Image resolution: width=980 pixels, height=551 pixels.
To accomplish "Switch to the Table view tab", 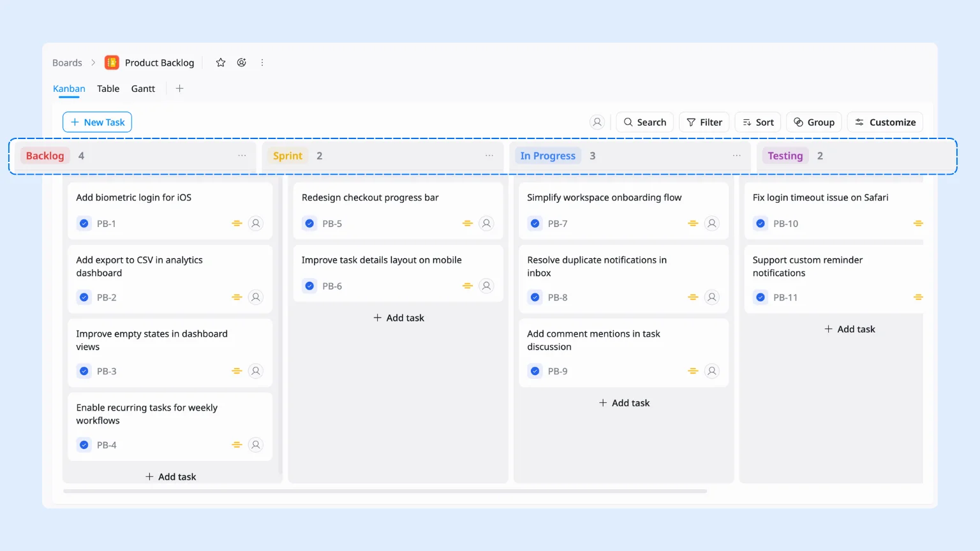I will click(x=108, y=89).
